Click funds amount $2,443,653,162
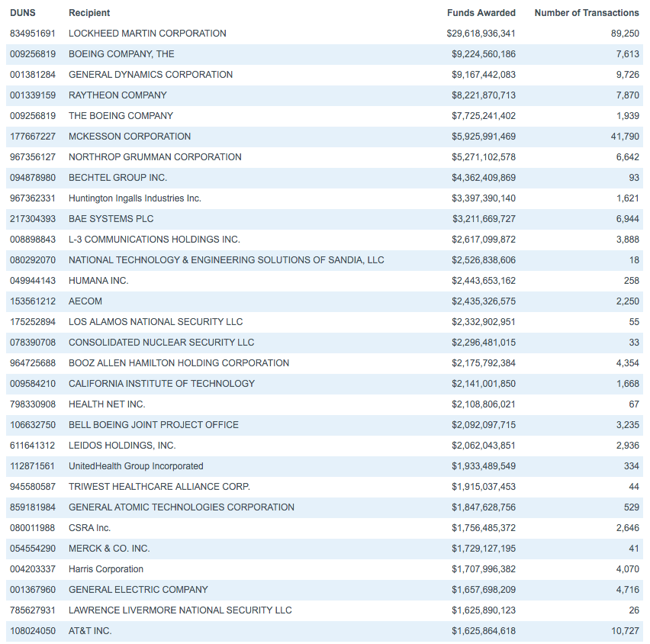This screenshot has width=650, height=644. coord(484,281)
